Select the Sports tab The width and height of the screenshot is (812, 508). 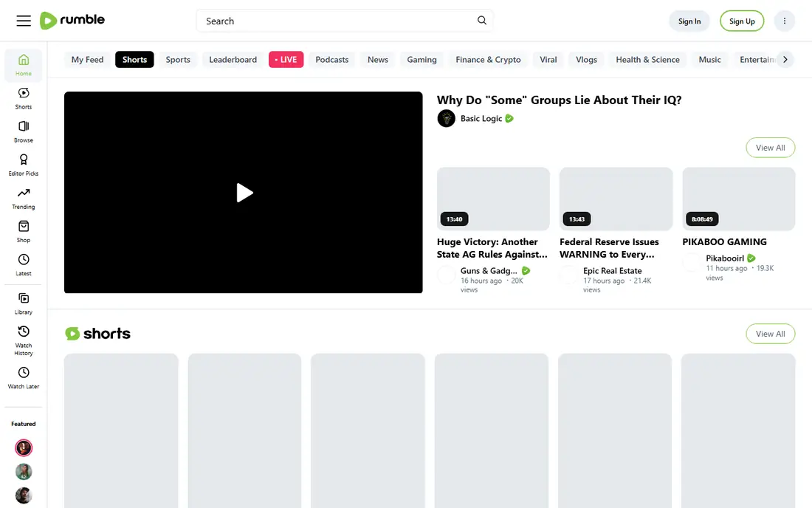pos(178,60)
